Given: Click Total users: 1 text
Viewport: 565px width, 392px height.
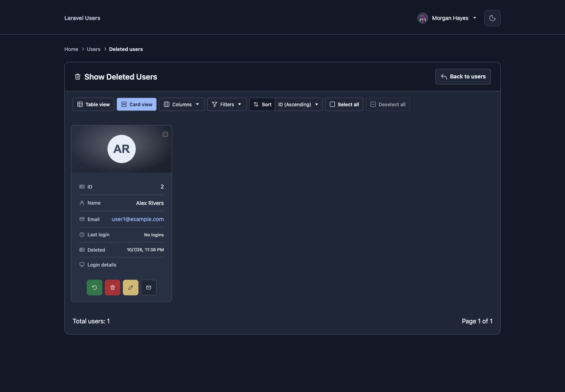Looking at the screenshot, I should coord(91,321).
